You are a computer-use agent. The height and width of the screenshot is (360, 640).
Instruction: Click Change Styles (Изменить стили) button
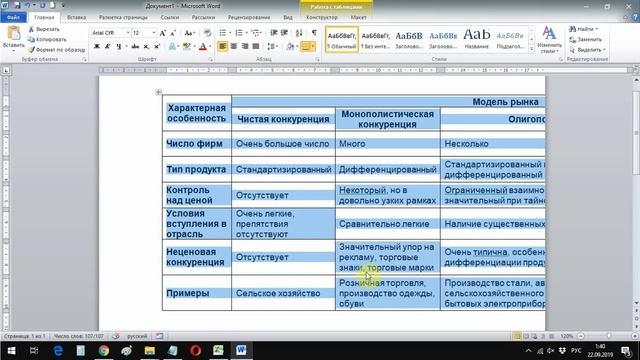click(x=549, y=40)
